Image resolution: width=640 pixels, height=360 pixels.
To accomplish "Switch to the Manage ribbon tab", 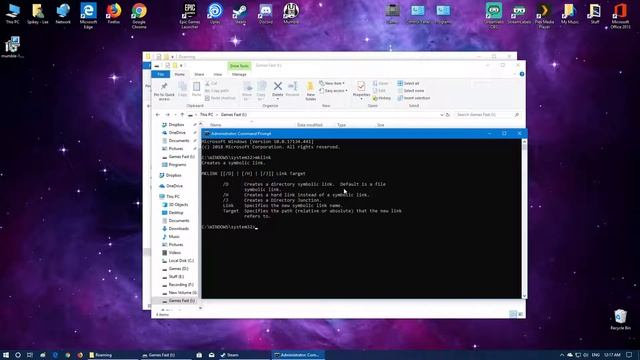I will (239, 74).
